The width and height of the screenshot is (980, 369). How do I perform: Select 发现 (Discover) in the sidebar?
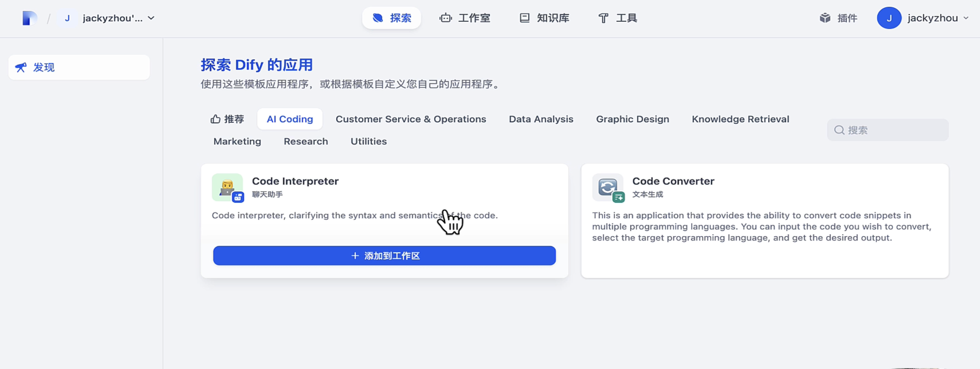point(79,67)
